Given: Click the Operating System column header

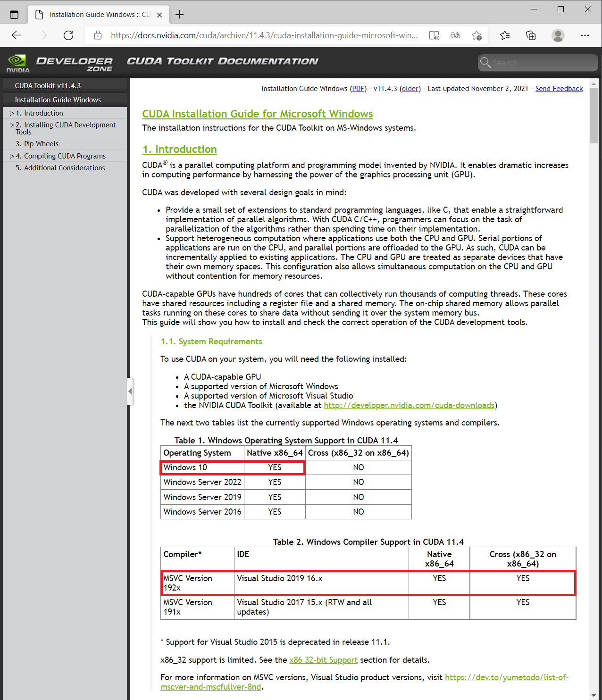Looking at the screenshot, I should coord(202,453).
